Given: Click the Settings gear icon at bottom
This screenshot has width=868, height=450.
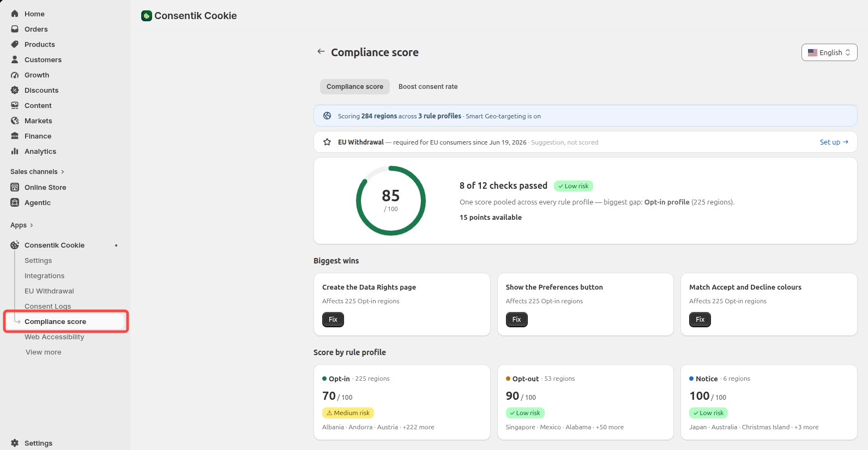Looking at the screenshot, I should pyautogui.click(x=15, y=443).
